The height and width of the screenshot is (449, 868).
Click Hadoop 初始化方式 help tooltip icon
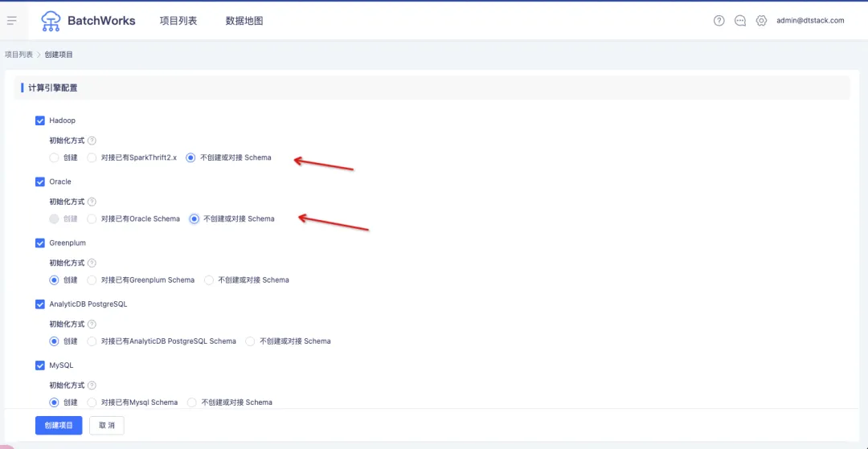[x=92, y=141]
